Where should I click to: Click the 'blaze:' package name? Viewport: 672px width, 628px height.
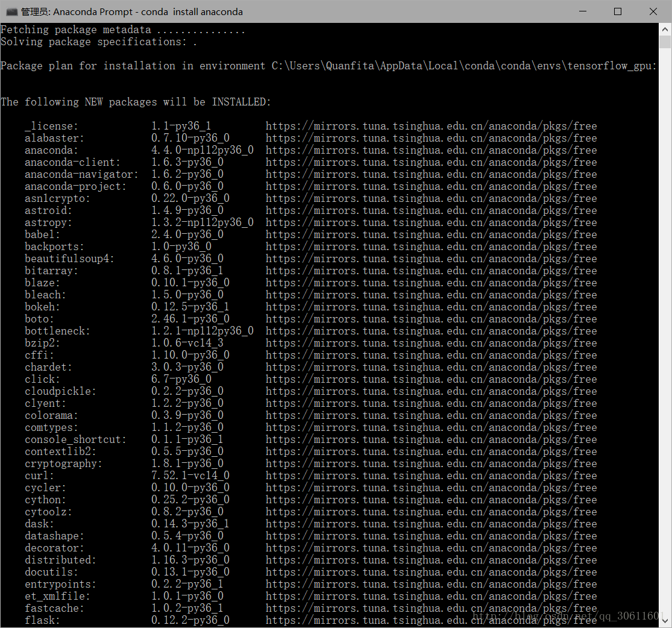42,283
